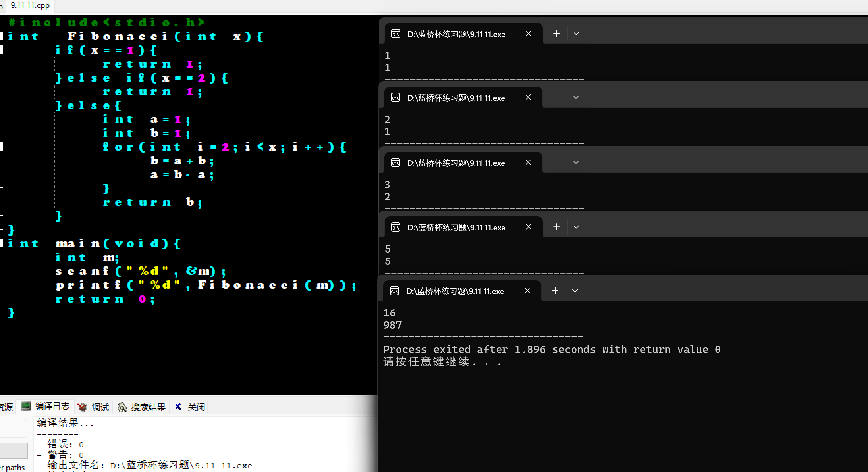The height and width of the screenshot is (472, 868).
Task: Open tab options chevron on first terminal window
Action: click(x=576, y=33)
